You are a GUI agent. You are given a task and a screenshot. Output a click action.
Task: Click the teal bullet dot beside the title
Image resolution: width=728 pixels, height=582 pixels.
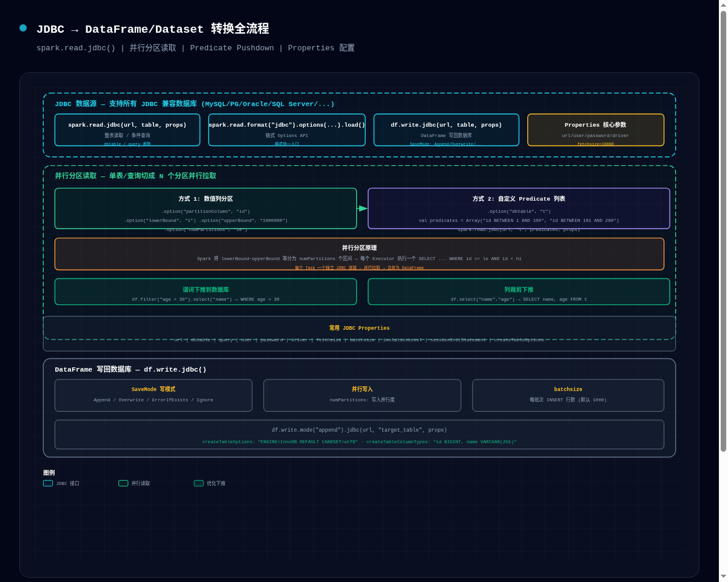coord(23,28)
